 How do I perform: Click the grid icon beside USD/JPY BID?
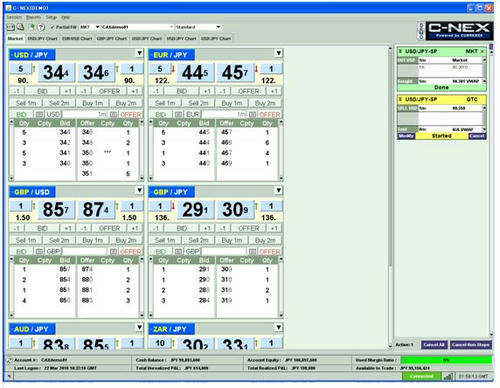tap(39, 114)
